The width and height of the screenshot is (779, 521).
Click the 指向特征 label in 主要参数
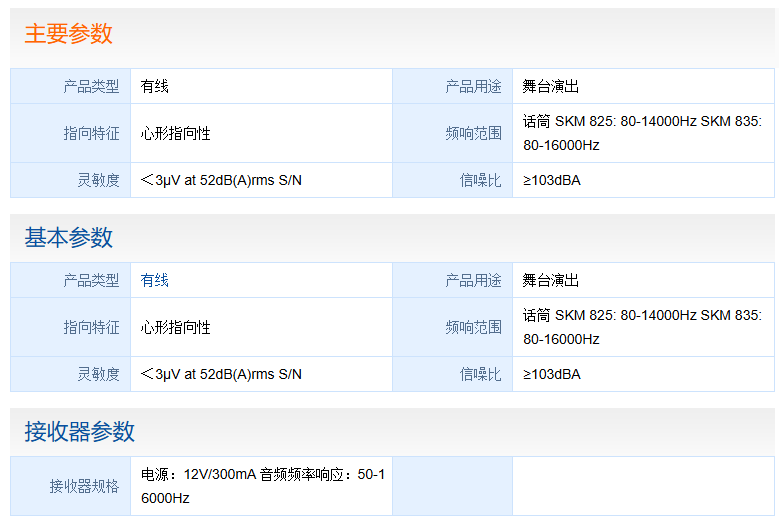point(91,133)
